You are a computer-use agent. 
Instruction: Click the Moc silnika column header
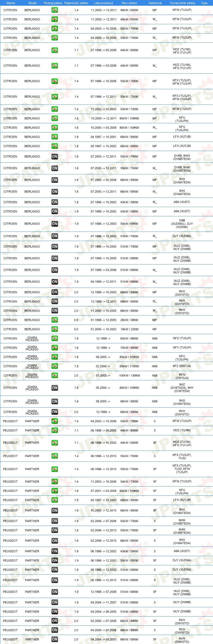coord(129,3)
